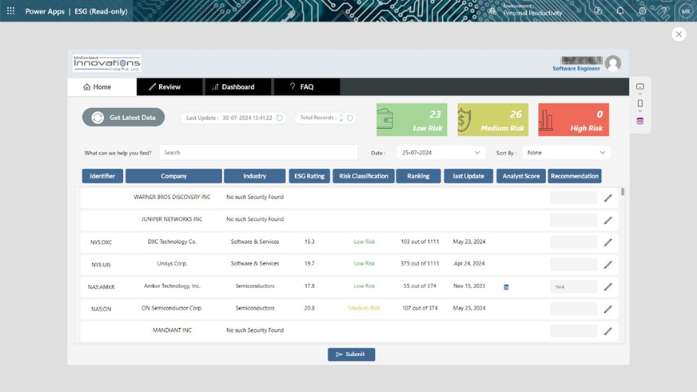
Task: Refresh icon next to Total Records
Action: pos(350,118)
